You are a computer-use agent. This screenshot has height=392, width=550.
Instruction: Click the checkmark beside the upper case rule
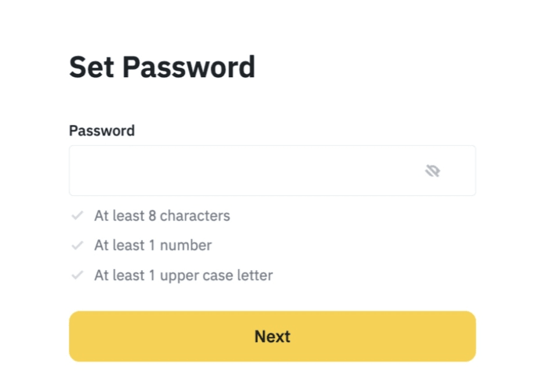pos(77,275)
